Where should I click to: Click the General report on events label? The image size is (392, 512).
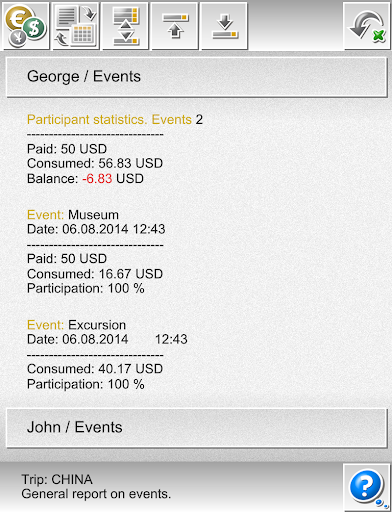pyautogui.click(x=96, y=494)
